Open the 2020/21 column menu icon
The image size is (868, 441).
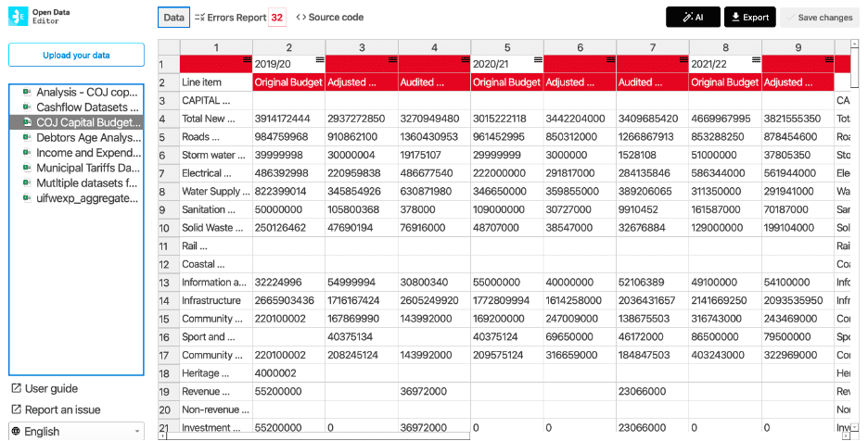tap(537, 59)
